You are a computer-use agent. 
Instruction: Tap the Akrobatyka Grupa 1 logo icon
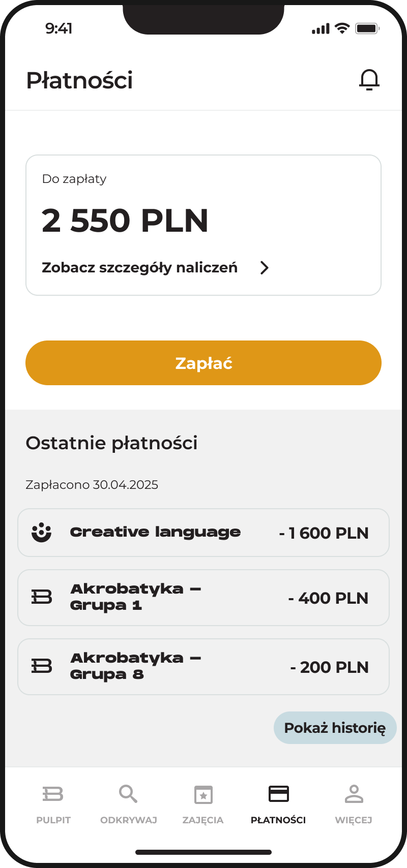tap(41, 597)
